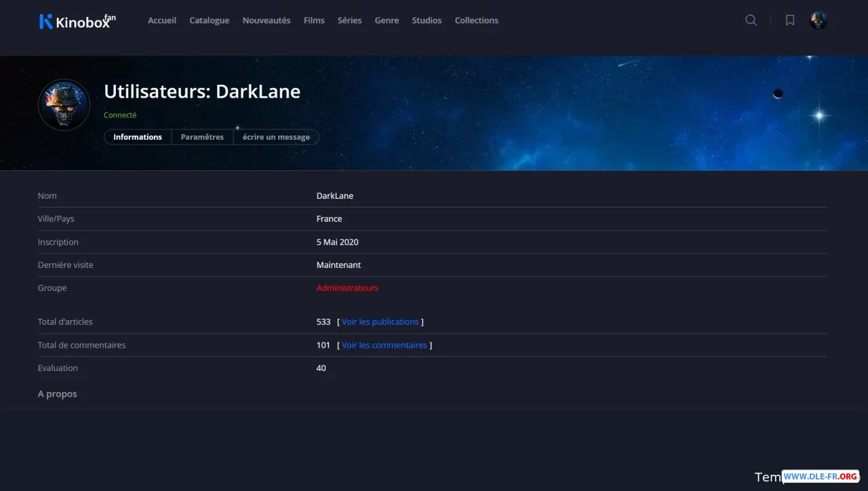Click the 533 total articles count

[x=323, y=322]
